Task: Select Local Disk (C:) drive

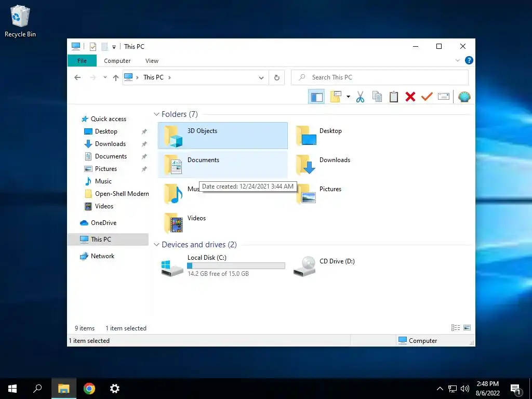Action: (222, 267)
